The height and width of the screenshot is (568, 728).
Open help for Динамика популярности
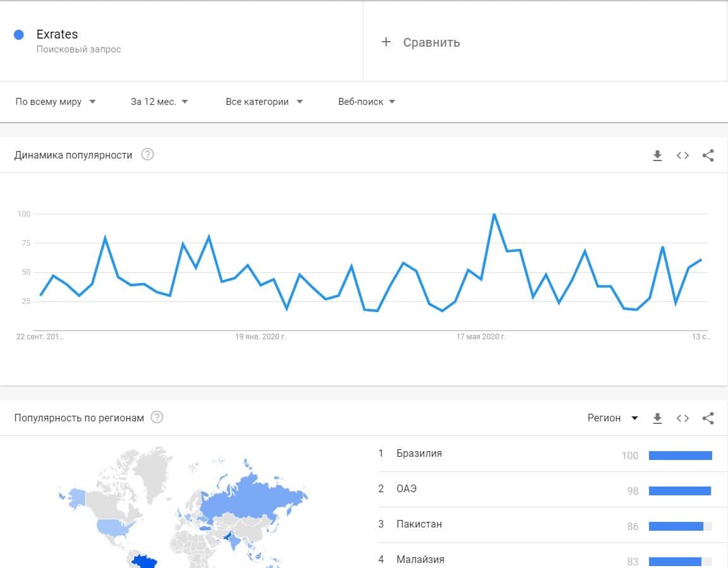click(x=147, y=155)
